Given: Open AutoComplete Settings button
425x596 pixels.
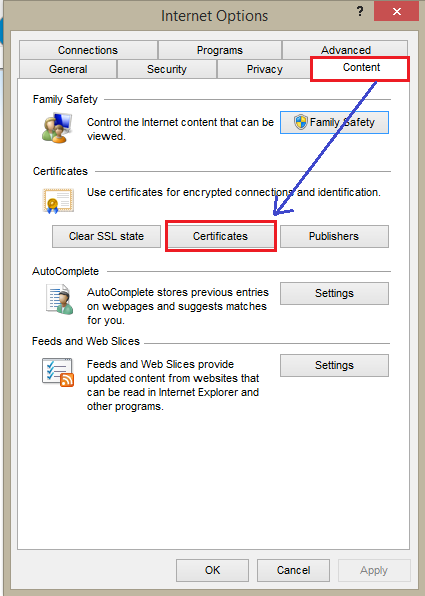Looking at the screenshot, I should coord(334,293).
